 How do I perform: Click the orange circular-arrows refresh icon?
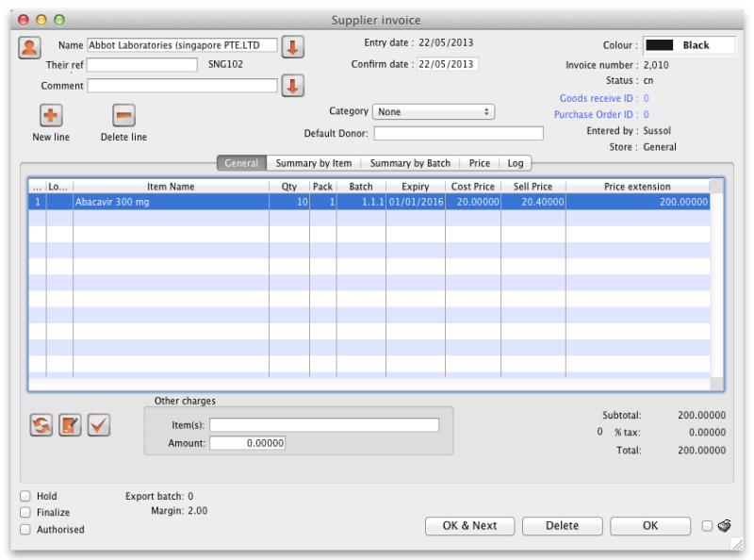pos(41,425)
